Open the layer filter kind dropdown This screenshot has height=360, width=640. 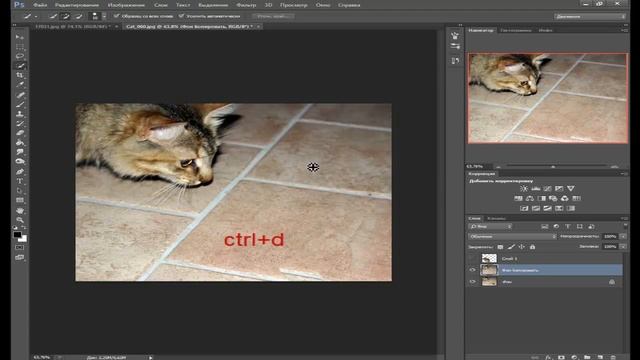[x=490, y=226]
